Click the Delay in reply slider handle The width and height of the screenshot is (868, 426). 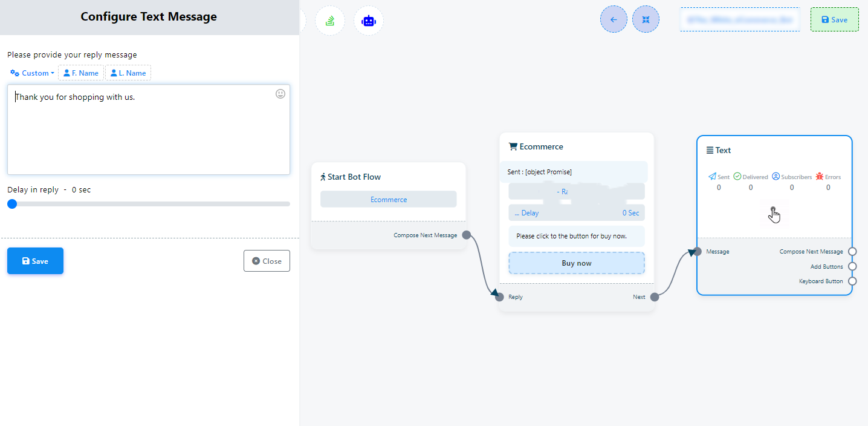12,204
